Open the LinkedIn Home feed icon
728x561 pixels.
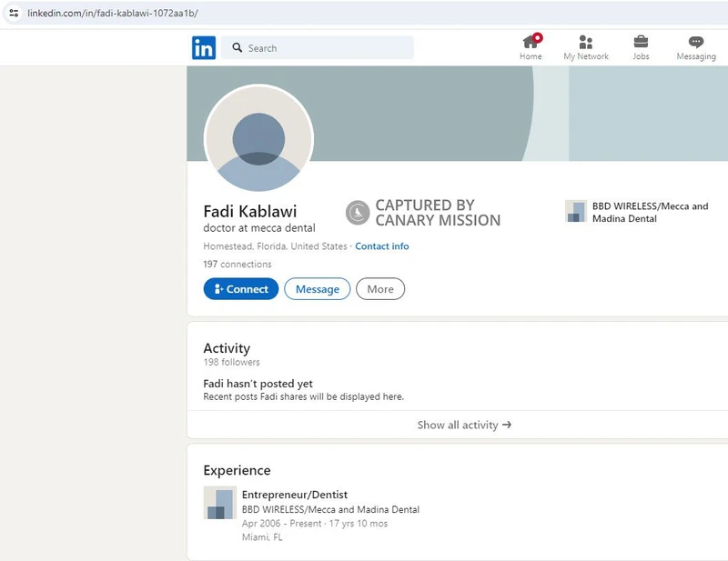click(530, 44)
